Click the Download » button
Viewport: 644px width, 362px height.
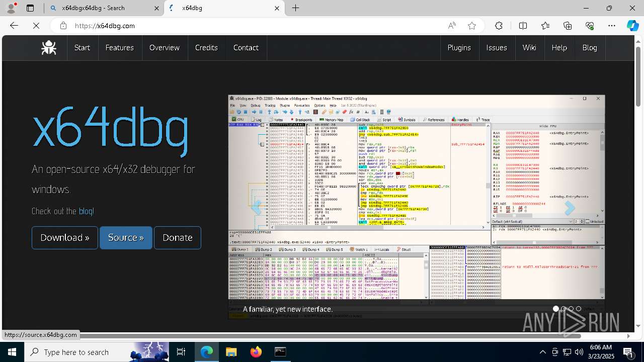[65, 237]
